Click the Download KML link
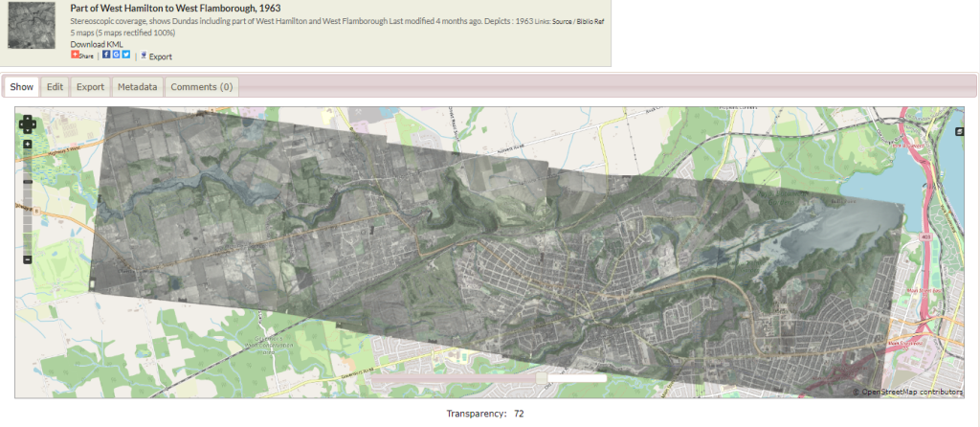Viewport: 980px width, 427px height. pos(97,44)
